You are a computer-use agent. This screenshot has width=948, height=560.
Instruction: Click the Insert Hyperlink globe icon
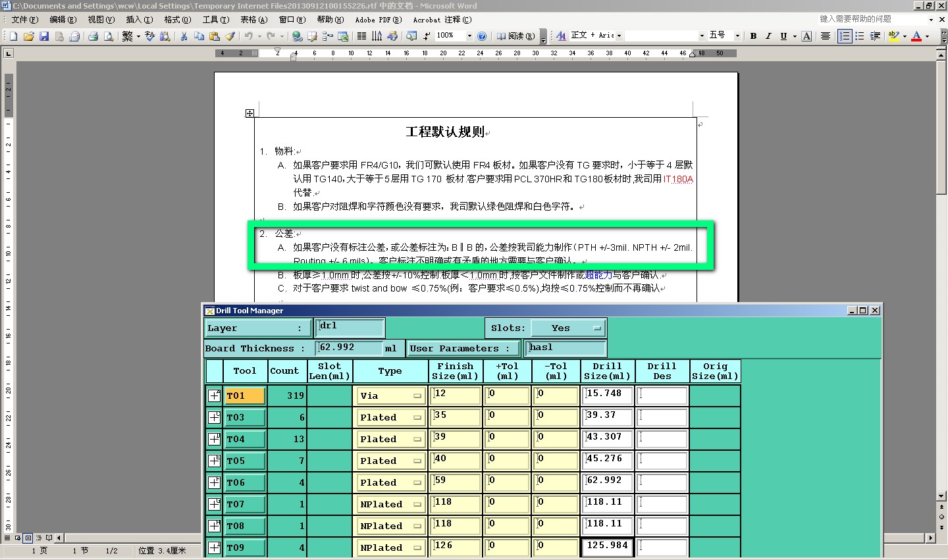pos(297,36)
